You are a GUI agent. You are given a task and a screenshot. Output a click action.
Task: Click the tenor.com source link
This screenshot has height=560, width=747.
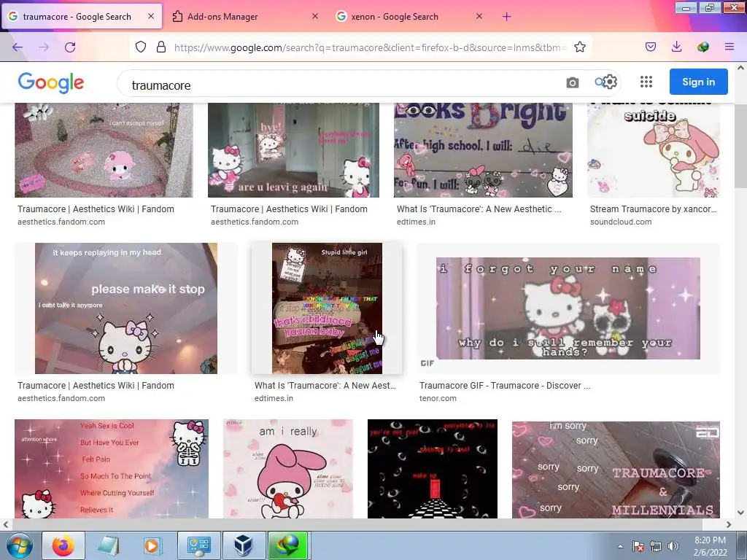point(438,398)
